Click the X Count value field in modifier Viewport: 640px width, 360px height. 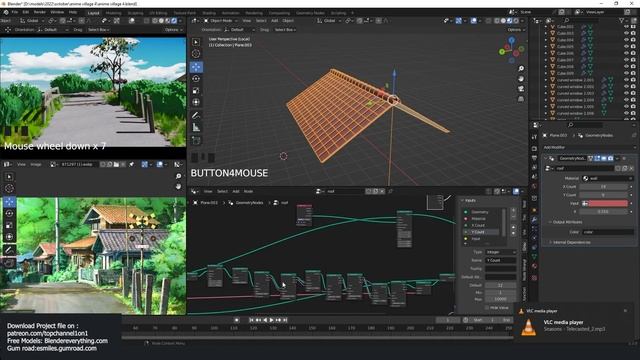click(604, 187)
